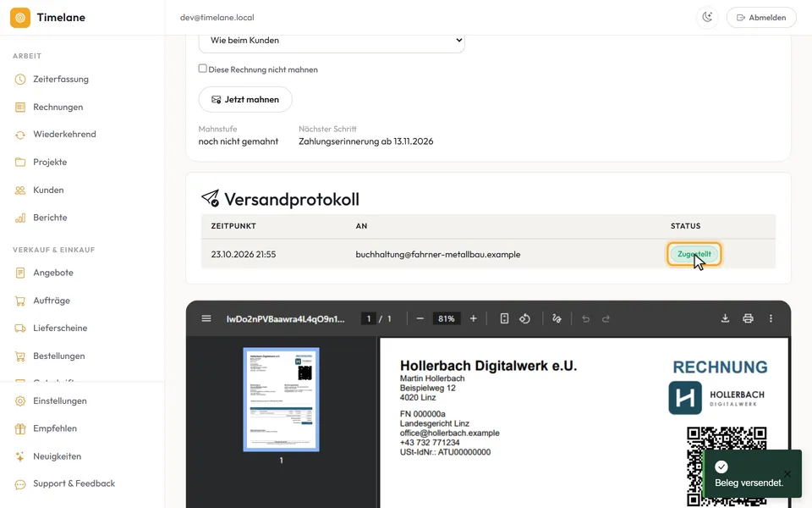
Task: Open Rechnungen in the sidebar
Action: coord(58,107)
